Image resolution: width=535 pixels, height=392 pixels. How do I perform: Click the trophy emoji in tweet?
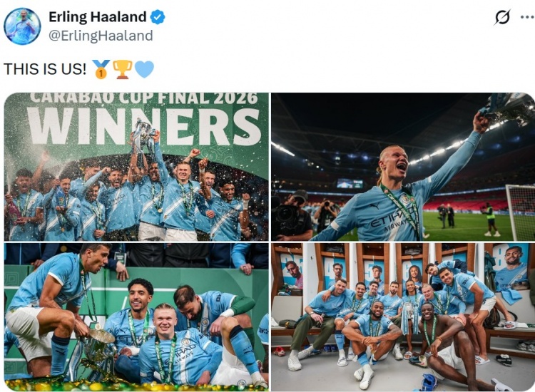122,69
